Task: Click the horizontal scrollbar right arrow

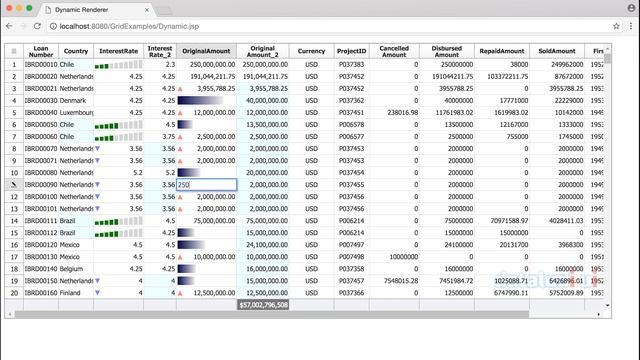Action: [x=598, y=314]
